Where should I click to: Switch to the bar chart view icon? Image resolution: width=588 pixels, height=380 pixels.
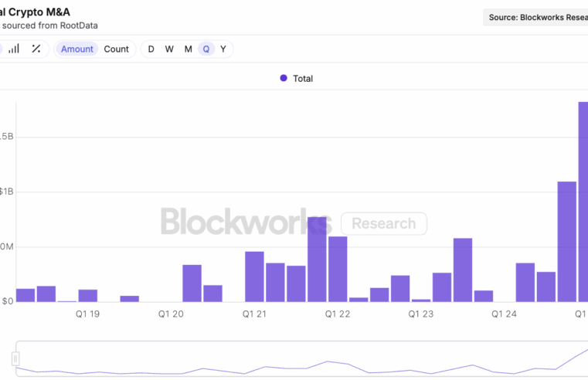[x=14, y=49]
